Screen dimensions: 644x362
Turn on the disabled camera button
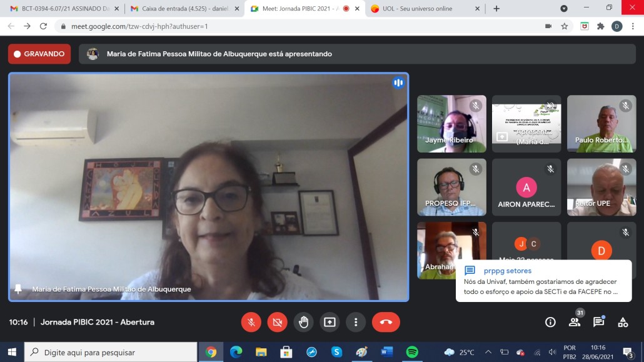coord(277,322)
